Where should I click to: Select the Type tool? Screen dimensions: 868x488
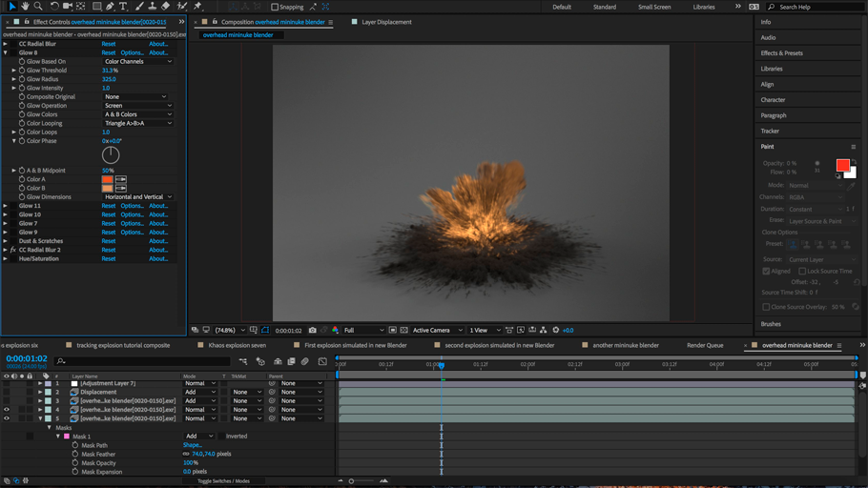(123, 7)
